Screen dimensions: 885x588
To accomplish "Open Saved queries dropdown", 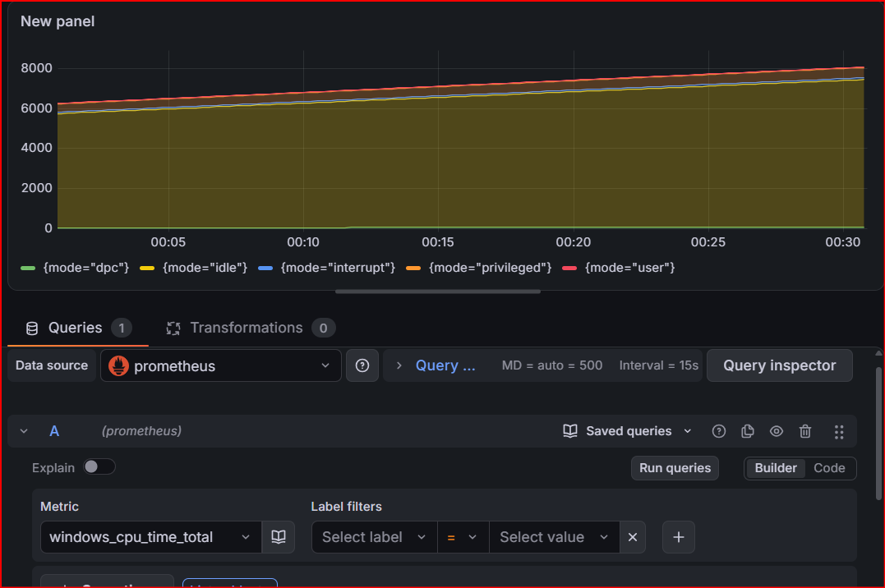I will [x=628, y=432].
